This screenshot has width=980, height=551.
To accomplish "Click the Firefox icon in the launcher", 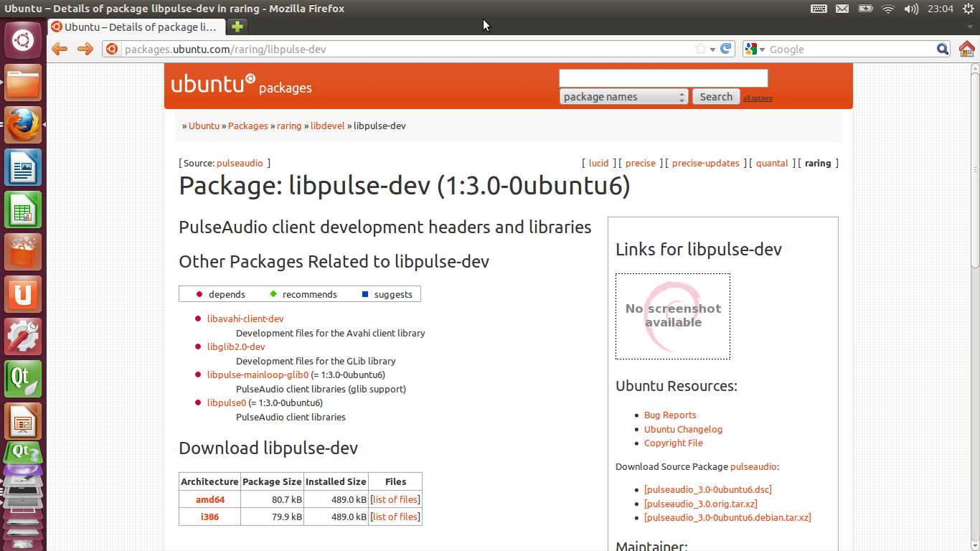I will tap(23, 126).
